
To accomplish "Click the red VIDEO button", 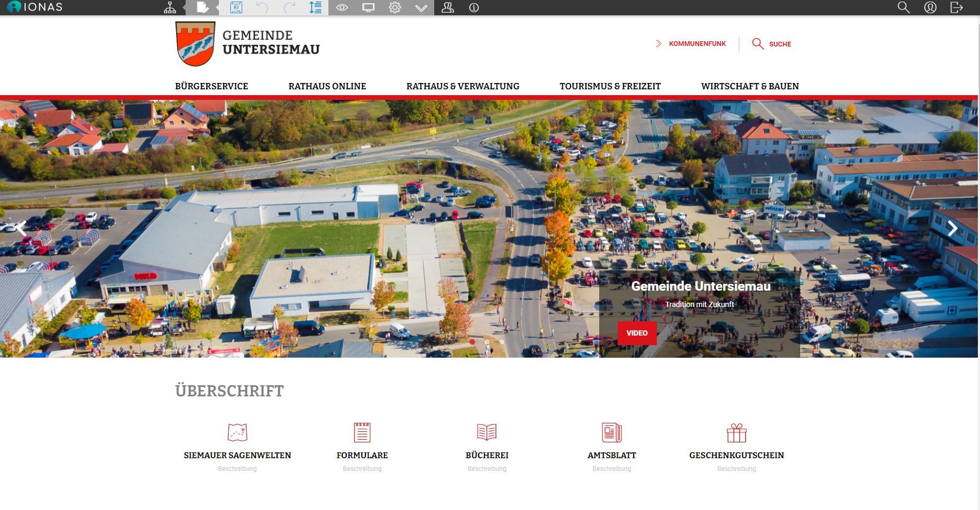I will (x=637, y=333).
